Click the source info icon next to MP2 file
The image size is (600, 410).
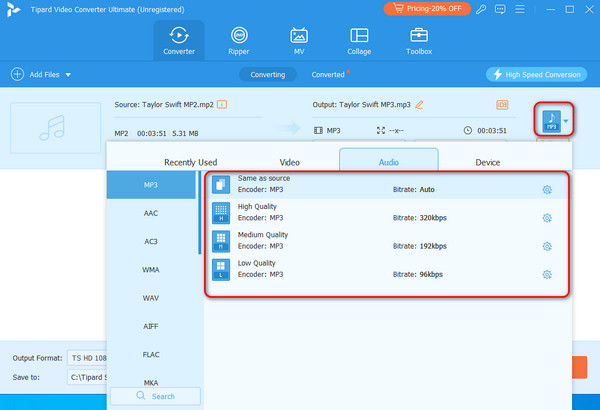(222, 104)
